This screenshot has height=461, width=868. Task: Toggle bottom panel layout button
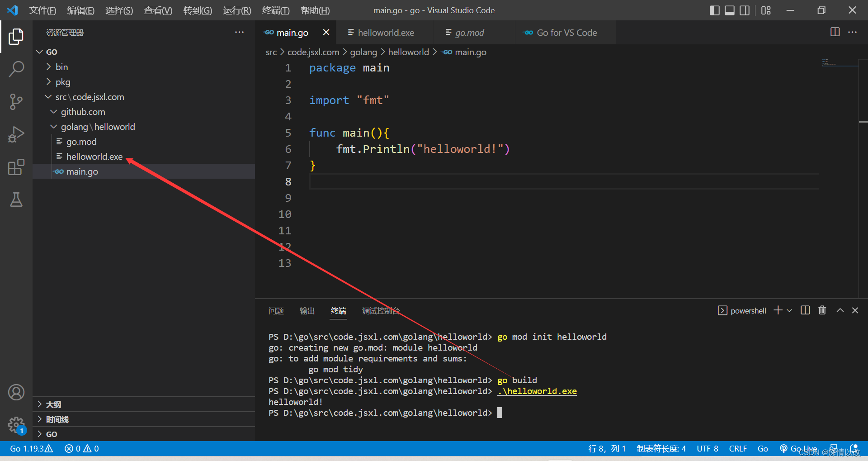[730, 10]
